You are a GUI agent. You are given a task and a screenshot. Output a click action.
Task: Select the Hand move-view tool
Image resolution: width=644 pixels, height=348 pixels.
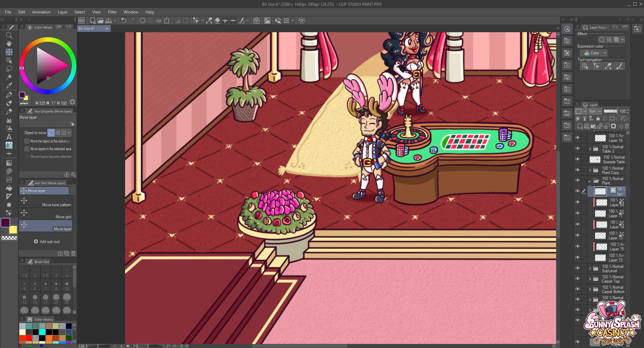[9, 44]
